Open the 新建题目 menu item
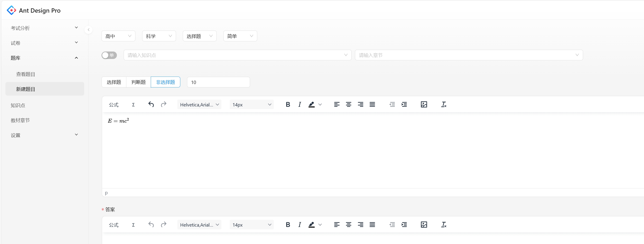The image size is (644, 244). (45, 89)
